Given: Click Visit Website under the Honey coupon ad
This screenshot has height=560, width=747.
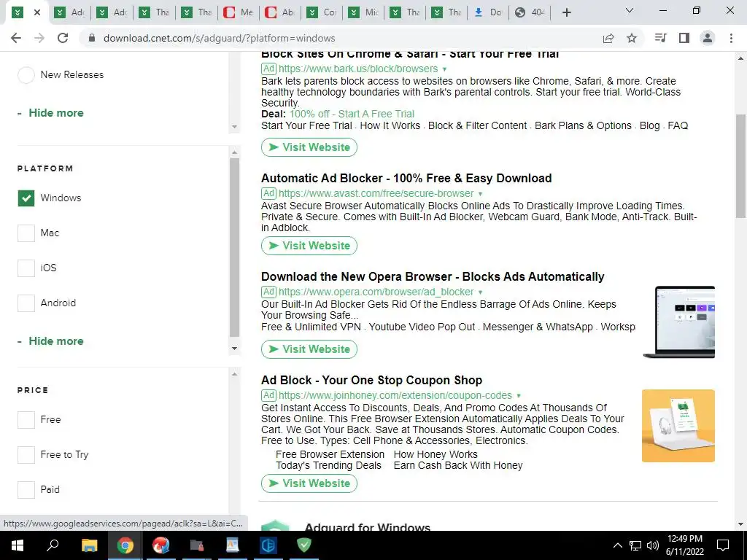Looking at the screenshot, I should coord(309,483).
